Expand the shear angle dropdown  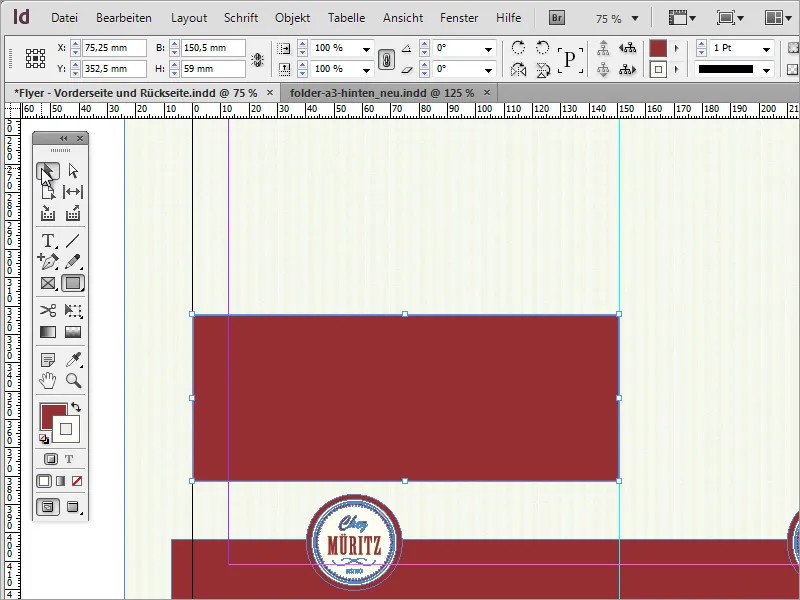pyautogui.click(x=488, y=69)
